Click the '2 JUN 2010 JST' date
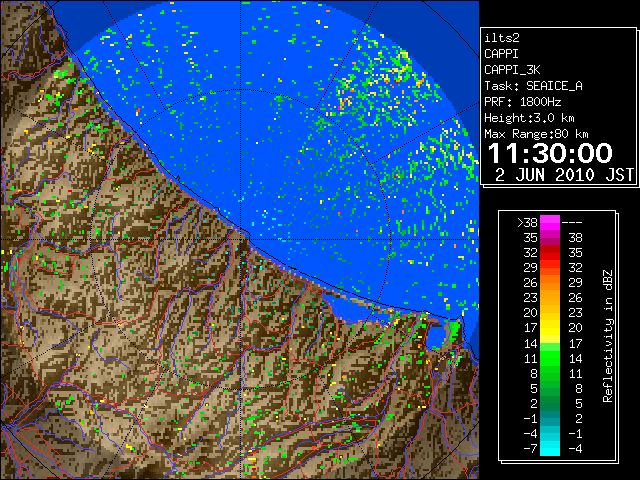This screenshot has height=480, width=640. (x=564, y=175)
